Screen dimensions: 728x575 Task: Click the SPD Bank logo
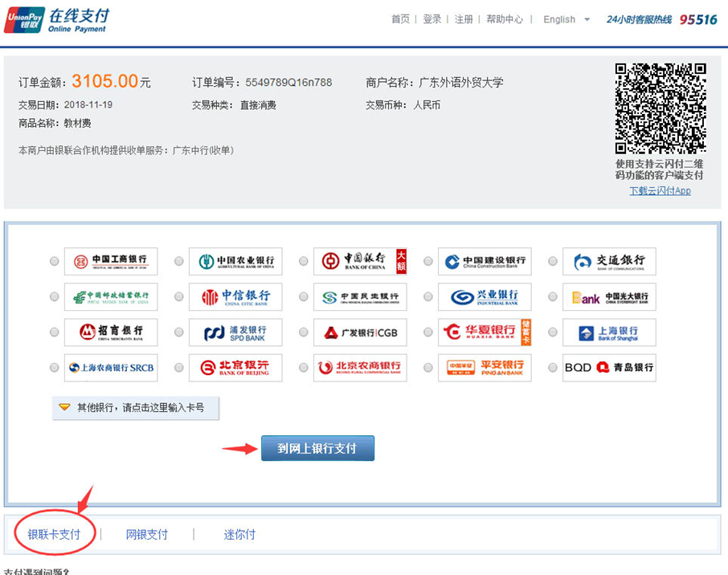[235, 332]
